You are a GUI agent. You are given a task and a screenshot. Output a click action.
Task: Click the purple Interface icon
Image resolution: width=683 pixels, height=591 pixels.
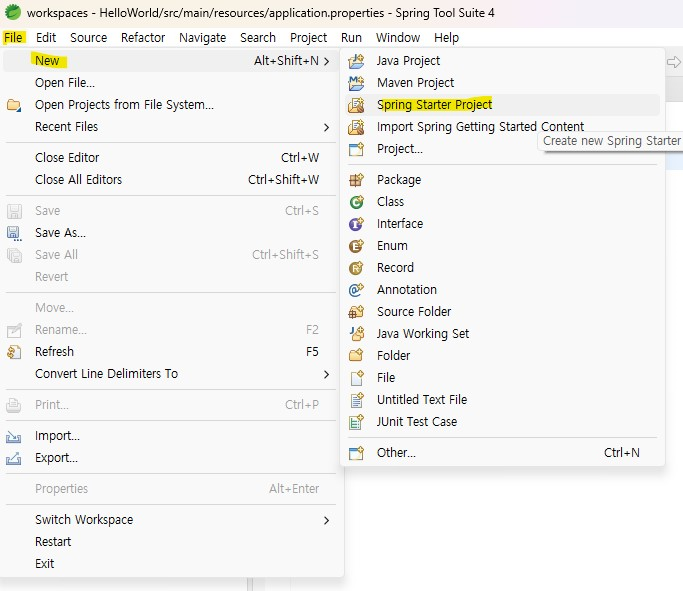356,224
